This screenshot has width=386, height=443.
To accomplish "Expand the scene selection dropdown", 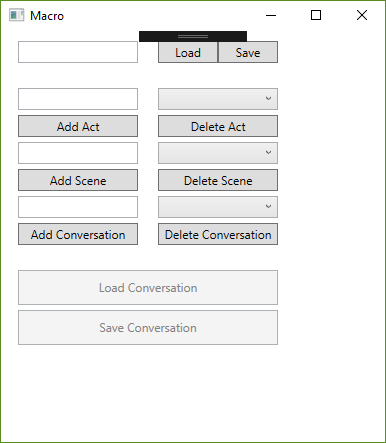I will [x=218, y=153].
